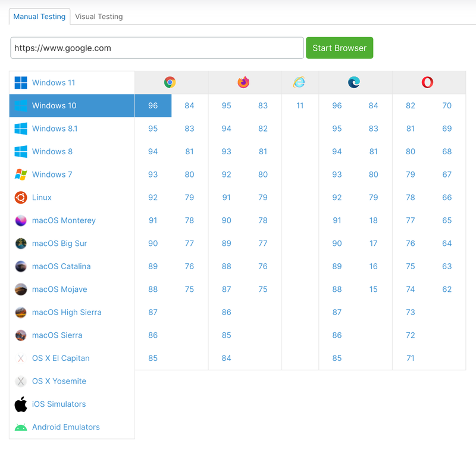Choose Chrome version 75
Screen dimensions: 476x452
pos(189,289)
